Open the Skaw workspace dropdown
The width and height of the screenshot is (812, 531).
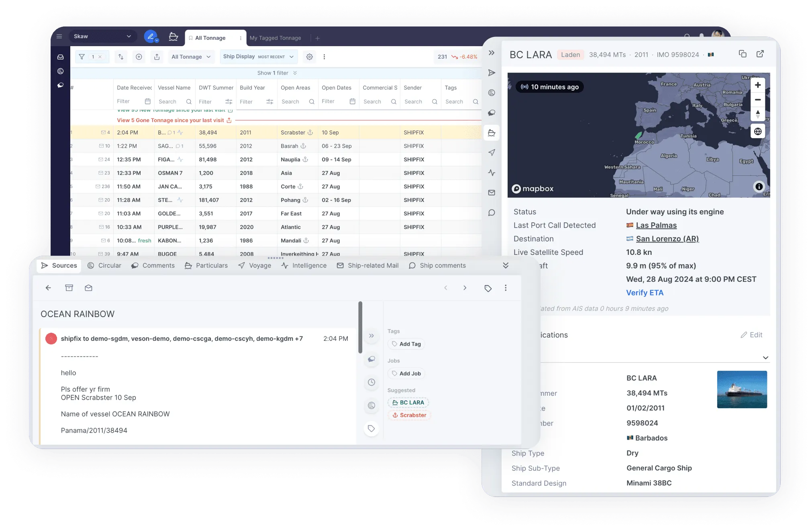(x=103, y=37)
